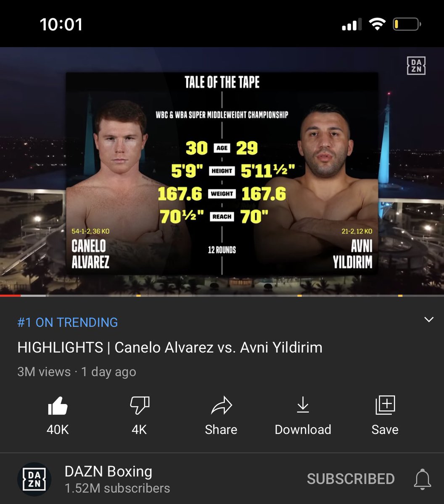
Task: Toggle the notification bell for DAZN Boxing
Action: pos(422,479)
